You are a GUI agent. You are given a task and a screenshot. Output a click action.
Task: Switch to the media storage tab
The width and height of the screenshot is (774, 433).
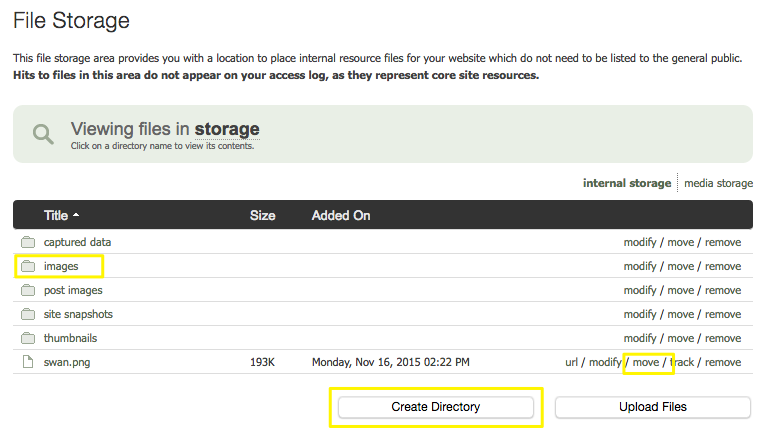pyautogui.click(x=718, y=183)
